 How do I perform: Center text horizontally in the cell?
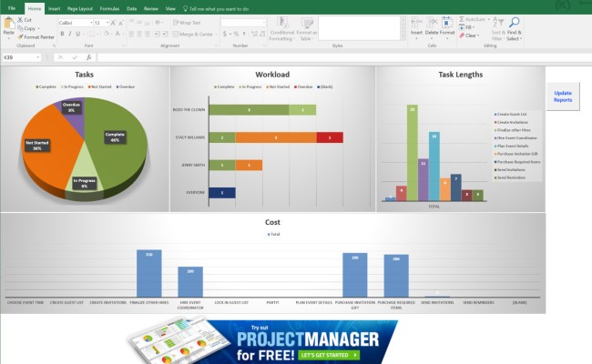pyautogui.click(x=139, y=35)
